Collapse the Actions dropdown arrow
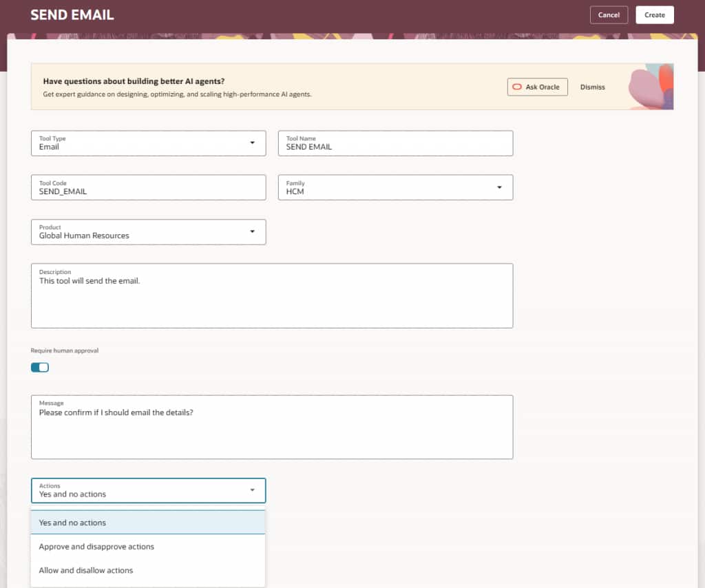705x588 pixels. (x=253, y=490)
